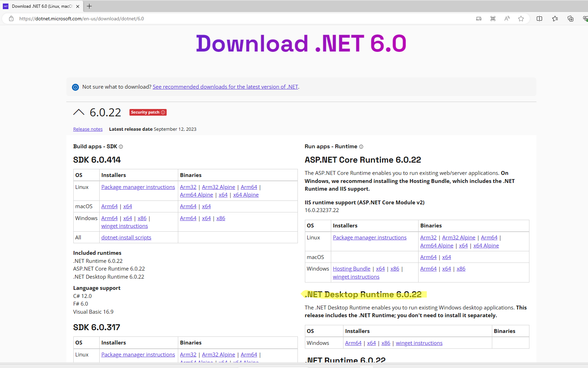Select the SDK 6.0.317 heading
This screenshot has width=588, height=368.
96,327
